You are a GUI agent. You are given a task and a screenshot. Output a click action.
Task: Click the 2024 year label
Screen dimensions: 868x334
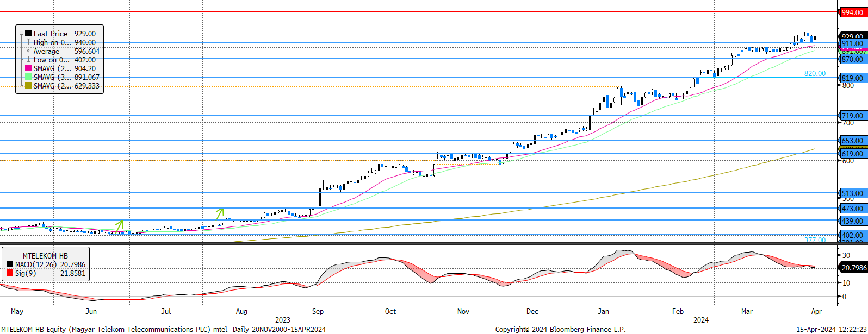(x=701, y=320)
